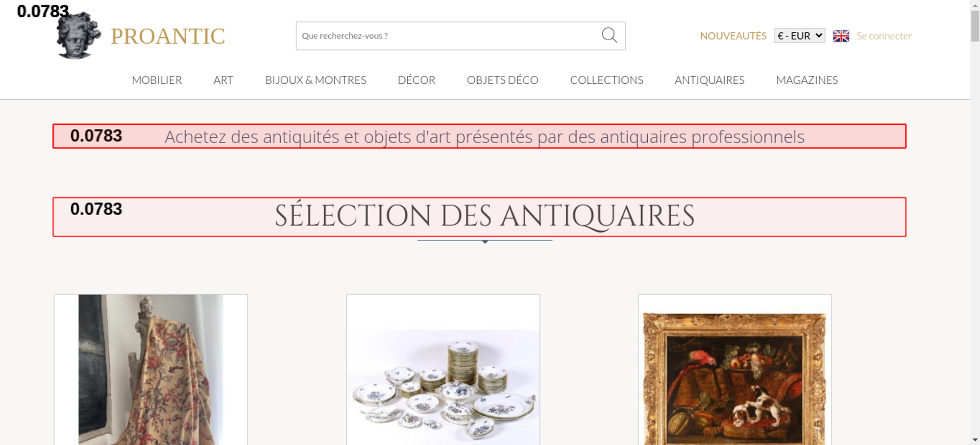Click the Proantic cherub head logo
This screenshot has width=980, height=445.
[x=78, y=35]
